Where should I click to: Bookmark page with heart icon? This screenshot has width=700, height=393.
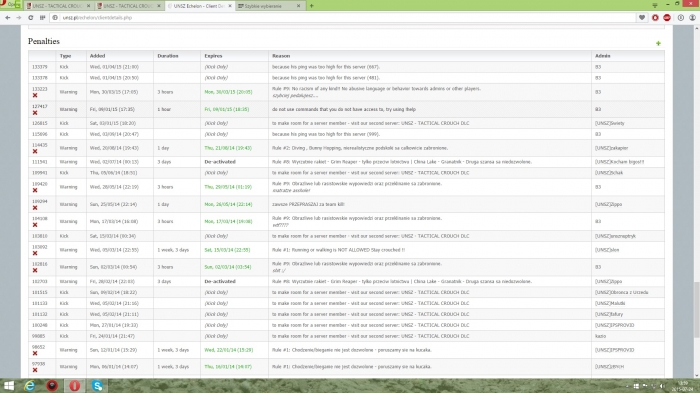tap(642, 17)
